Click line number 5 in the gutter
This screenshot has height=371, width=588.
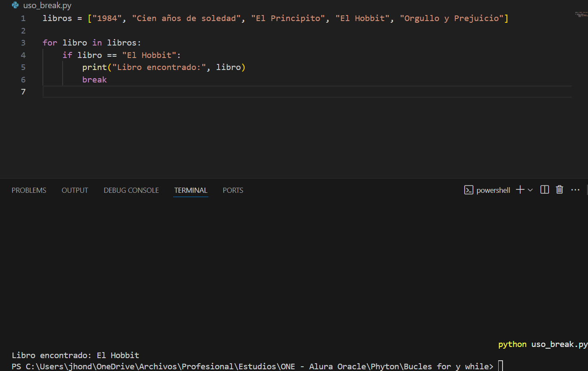[x=23, y=67]
